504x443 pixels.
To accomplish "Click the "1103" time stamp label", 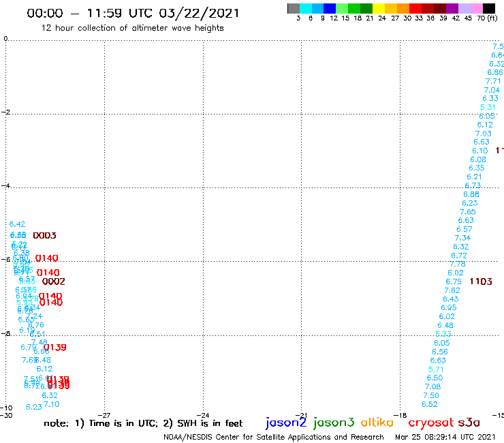I will [481, 281].
